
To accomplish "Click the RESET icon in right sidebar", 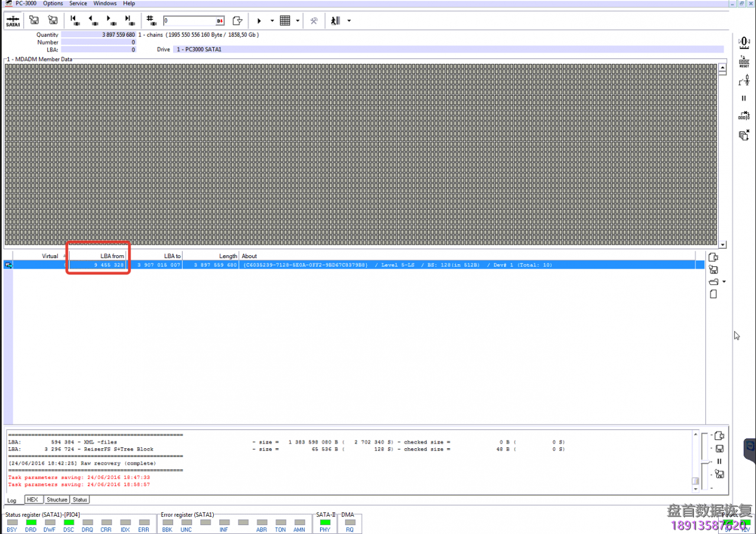I will pyautogui.click(x=744, y=62).
